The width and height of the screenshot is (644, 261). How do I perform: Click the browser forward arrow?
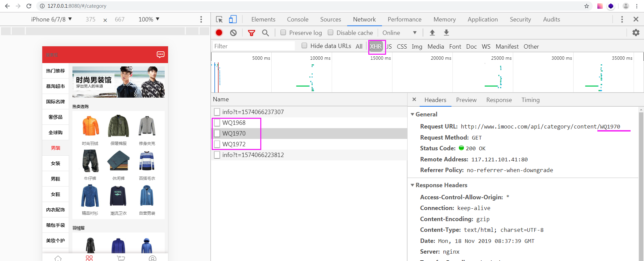point(18,6)
